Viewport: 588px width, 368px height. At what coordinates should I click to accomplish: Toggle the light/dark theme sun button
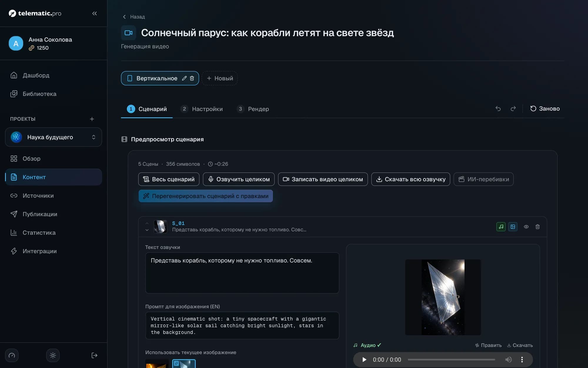click(x=53, y=355)
